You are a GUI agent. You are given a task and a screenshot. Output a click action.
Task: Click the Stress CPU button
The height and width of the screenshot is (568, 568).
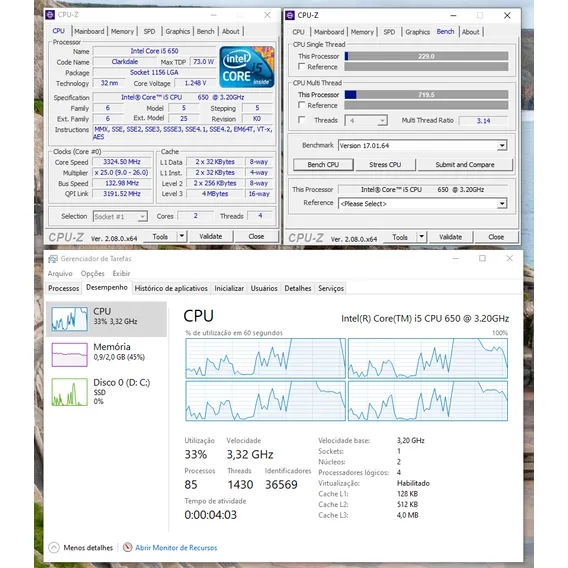[x=385, y=164]
